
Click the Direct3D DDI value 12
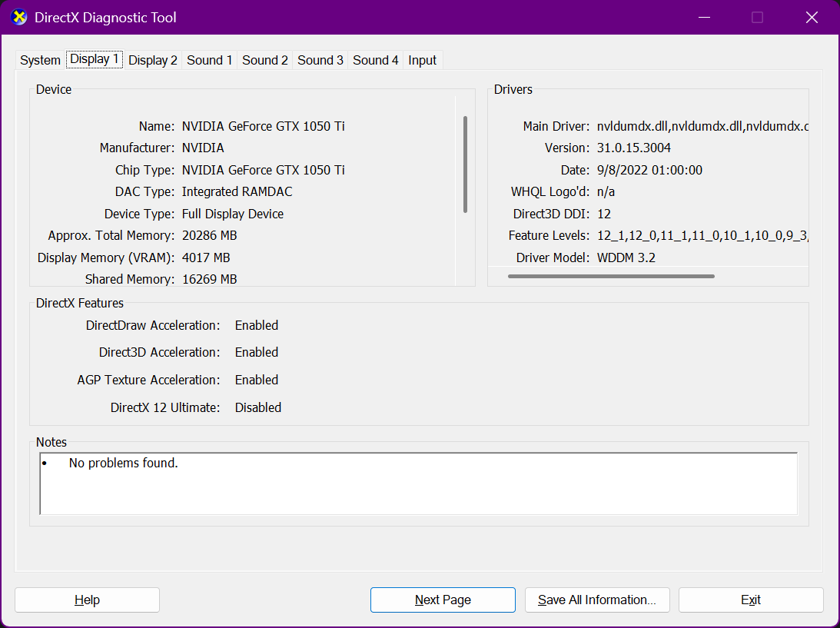604,214
